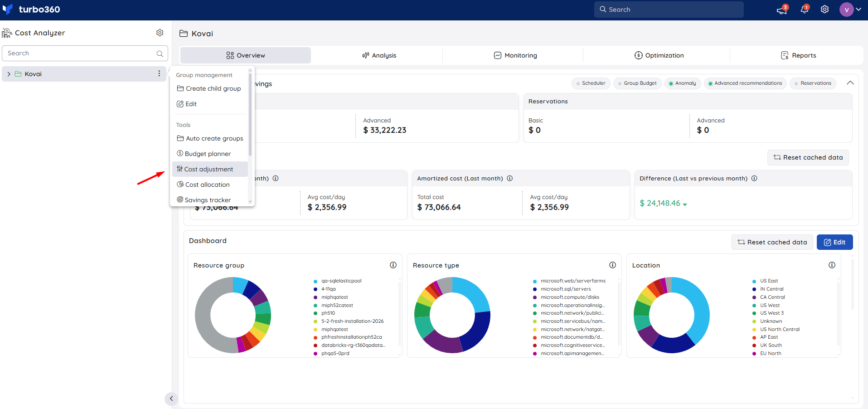Show info for Amortized cost card
The image size is (868, 409).
click(509, 178)
